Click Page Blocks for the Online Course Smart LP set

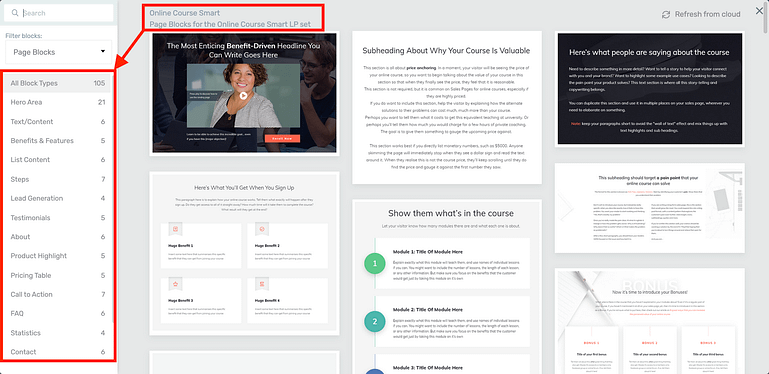pyautogui.click(x=230, y=25)
